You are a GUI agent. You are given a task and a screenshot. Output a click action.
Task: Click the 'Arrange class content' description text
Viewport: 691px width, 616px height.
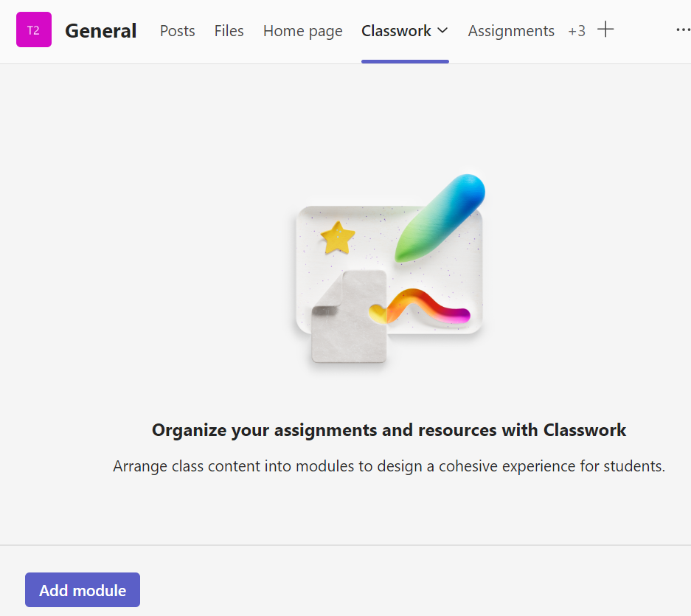(x=389, y=467)
